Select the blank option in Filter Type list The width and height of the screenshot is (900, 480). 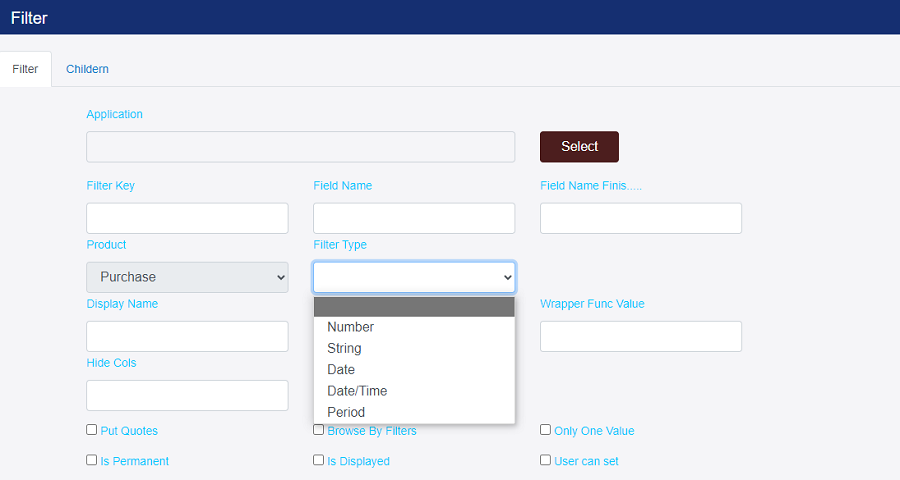[414, 307]
